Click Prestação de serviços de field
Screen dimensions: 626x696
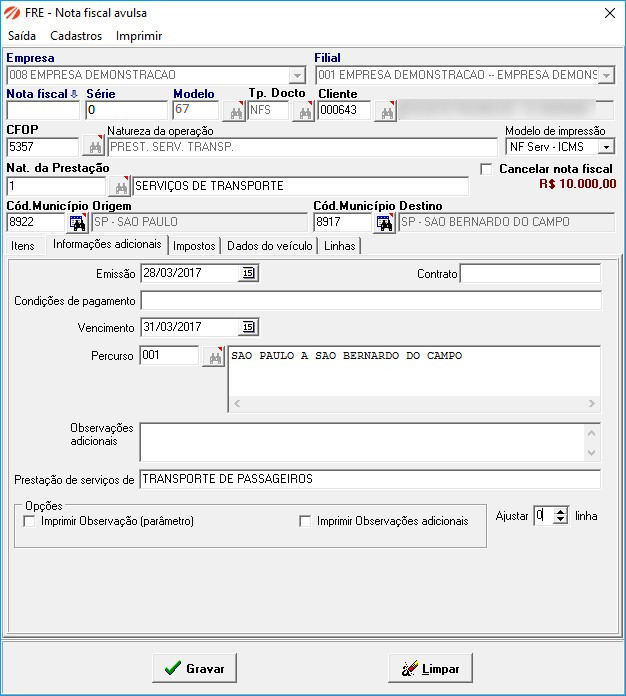[370, 479]
